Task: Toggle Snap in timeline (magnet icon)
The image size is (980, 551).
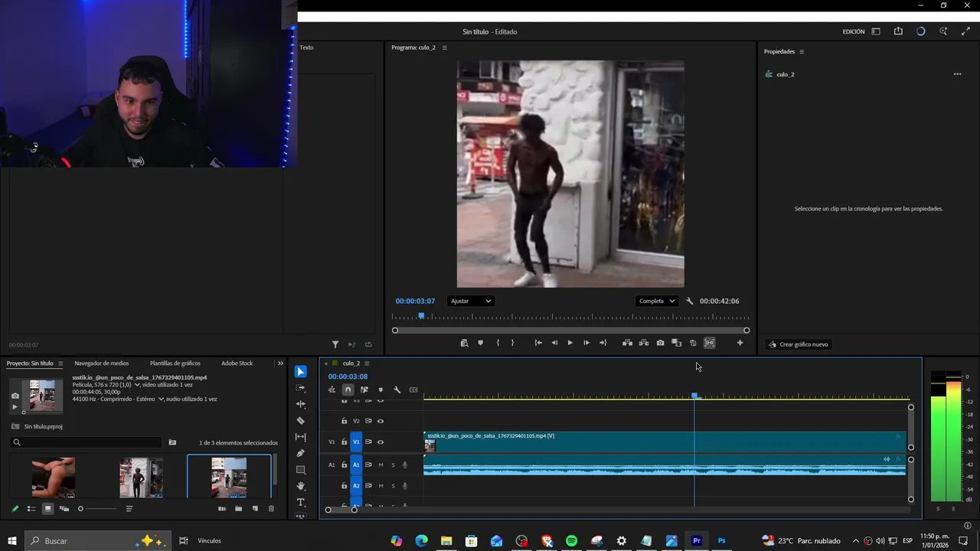Action: tap(348, 390)
